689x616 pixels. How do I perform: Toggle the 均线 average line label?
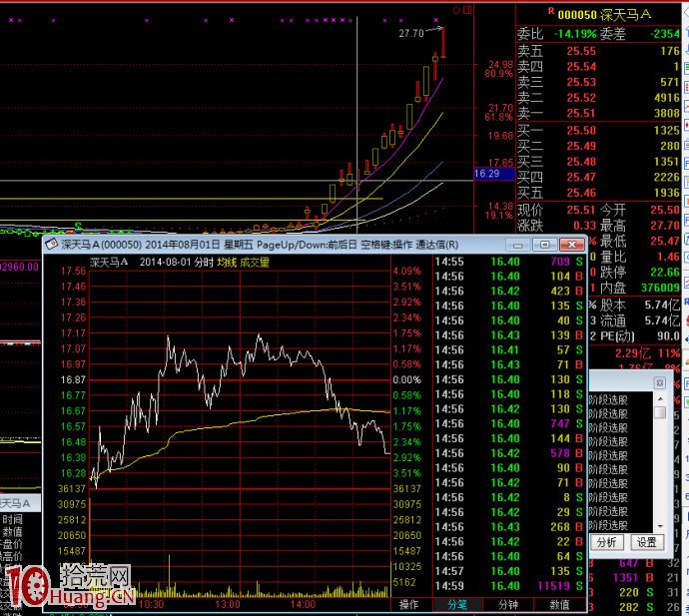click(x=227, y=263)
